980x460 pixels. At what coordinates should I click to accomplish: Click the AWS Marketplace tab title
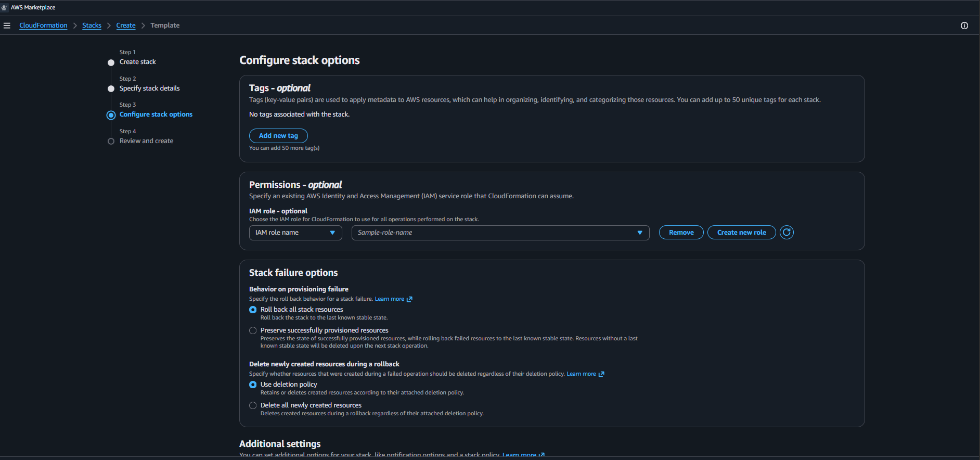pos(33,8)
